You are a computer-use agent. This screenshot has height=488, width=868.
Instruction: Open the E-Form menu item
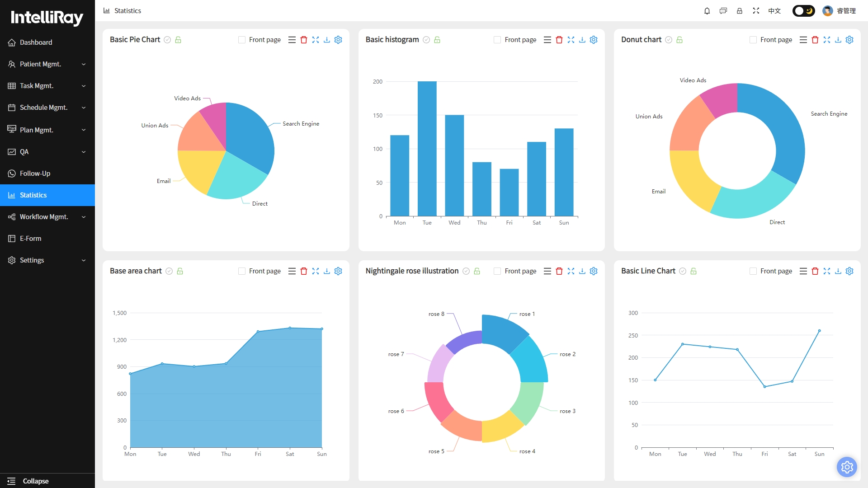[x=47, y=239]
